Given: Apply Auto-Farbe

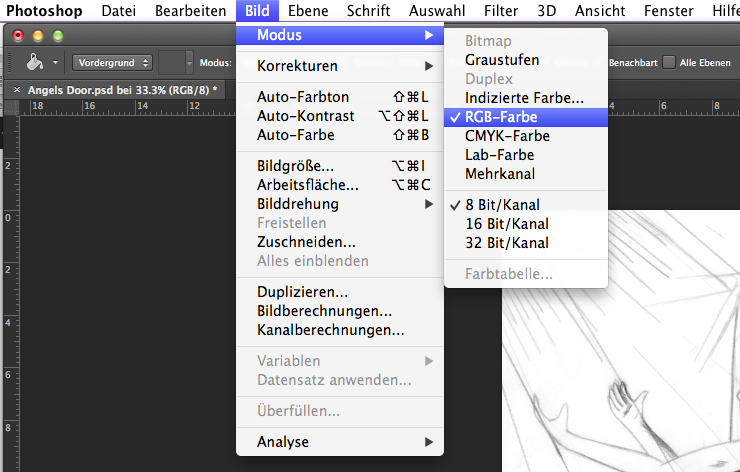Looking at the screenshot, I should coord(340,135).
